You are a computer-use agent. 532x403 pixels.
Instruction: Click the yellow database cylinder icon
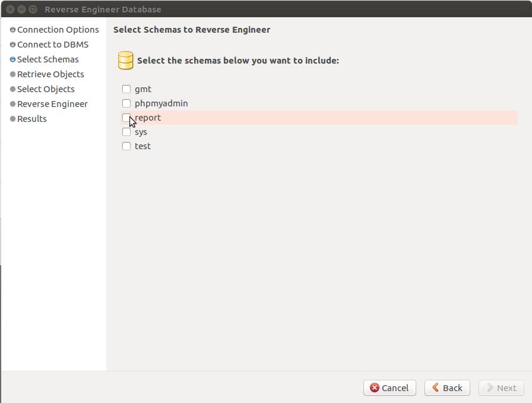point(125,60)
